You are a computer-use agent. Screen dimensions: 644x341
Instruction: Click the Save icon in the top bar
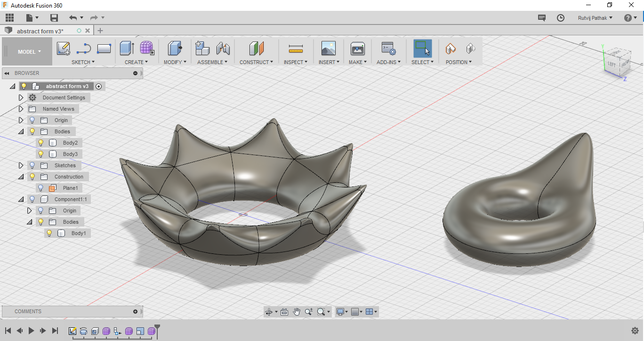click(x=54, y=18)
